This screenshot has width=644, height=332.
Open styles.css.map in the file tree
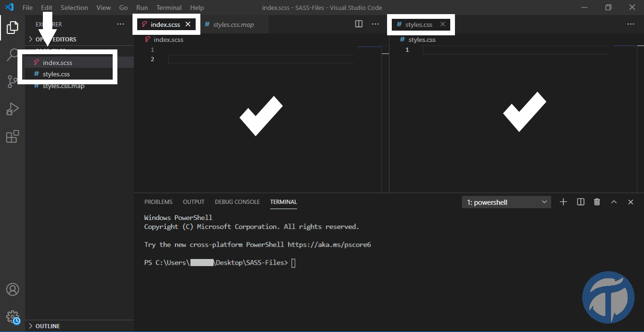[x=79, y=86]
